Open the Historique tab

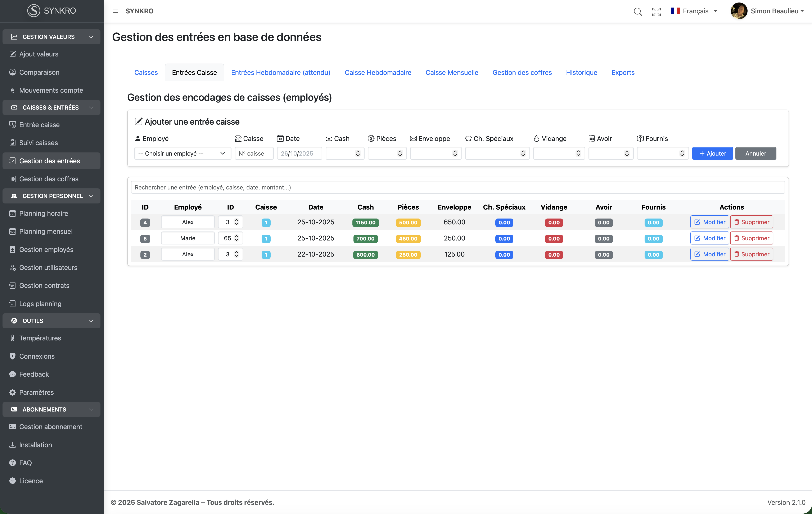click(581, 73)
